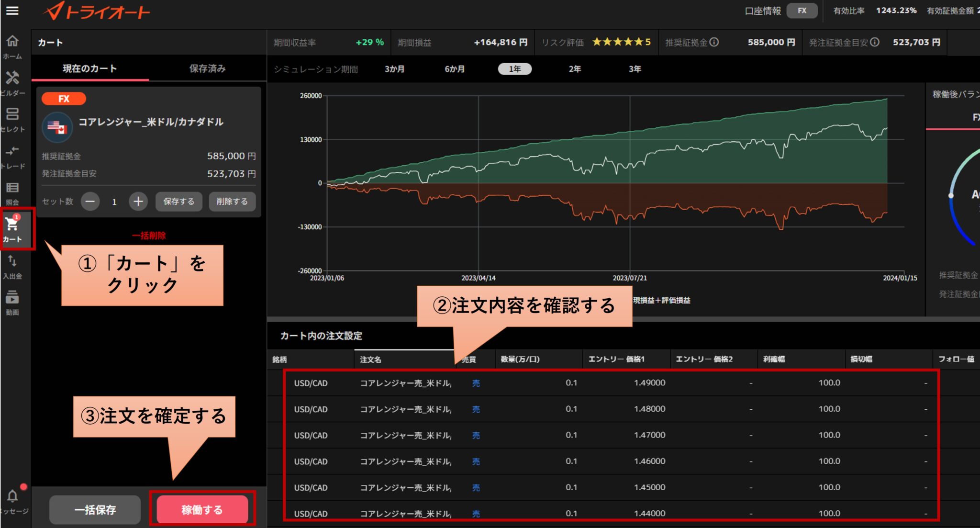Select 2年 simulation period

click(x=575, y=69)
